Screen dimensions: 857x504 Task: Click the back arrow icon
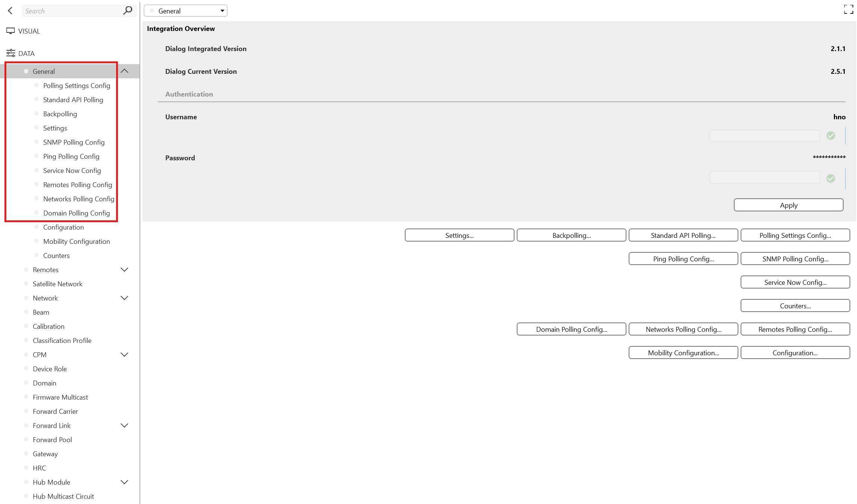(10, 11)
